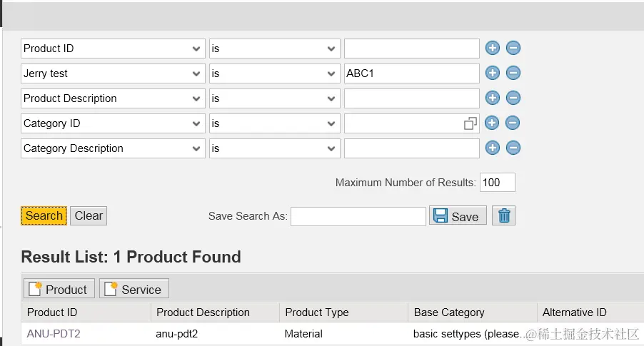Viewport: 644px width, 346px height.
Task: Change the operator for Product ID row
Action: tap(275, 49)
